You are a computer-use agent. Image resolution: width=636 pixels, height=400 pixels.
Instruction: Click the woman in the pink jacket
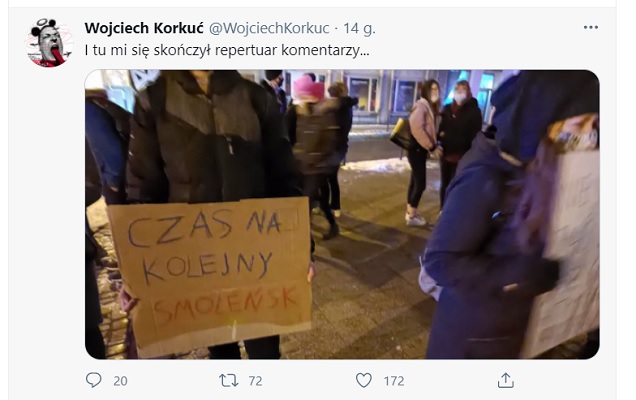[x=423, y=152]
